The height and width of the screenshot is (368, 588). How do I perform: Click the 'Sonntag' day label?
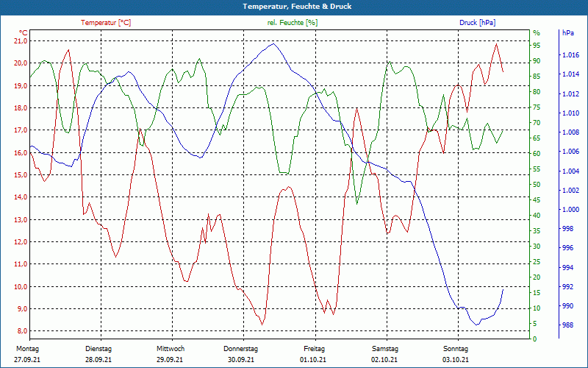(x=456, y=349)
